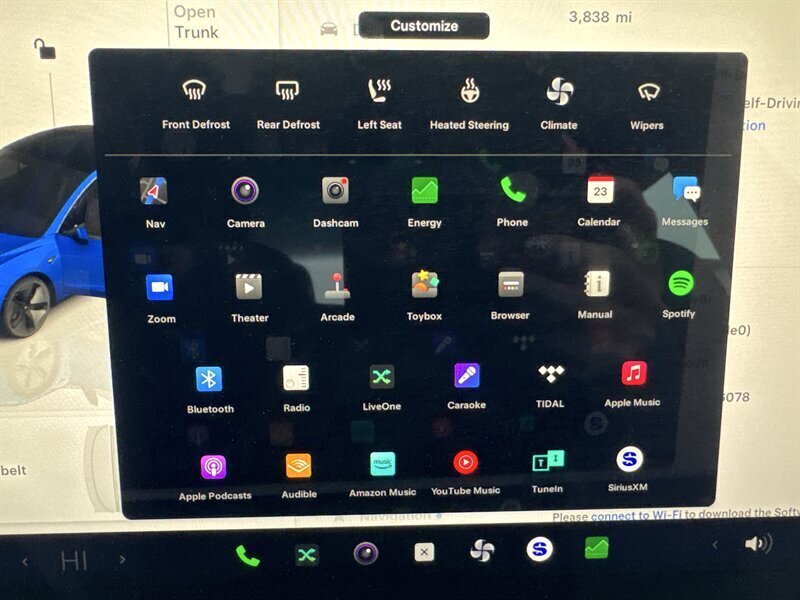Viewport: 800px width, 600px height.
Task: Open the Energy app
Action: 424,191
